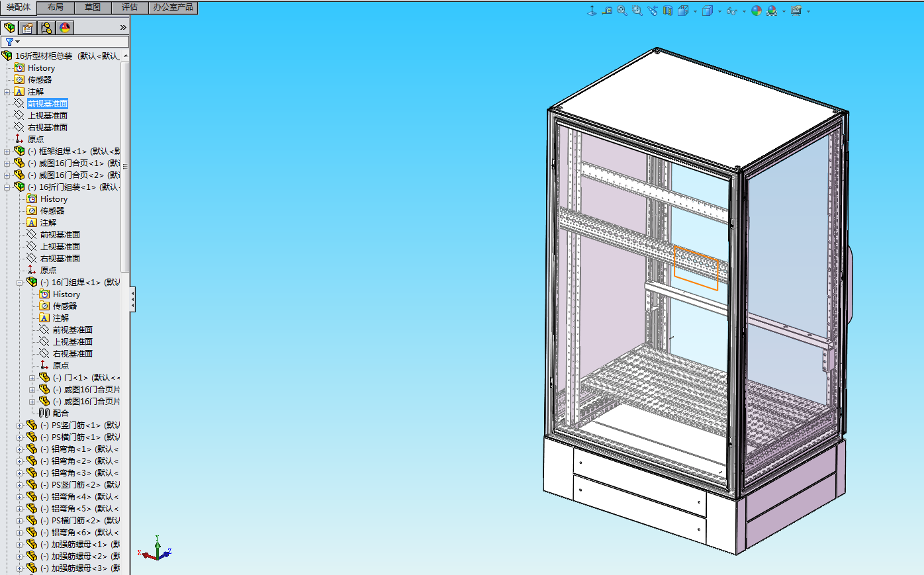
Task: Click the Hide/Show Items glasses icon
Action: click(x=731, y=11)
